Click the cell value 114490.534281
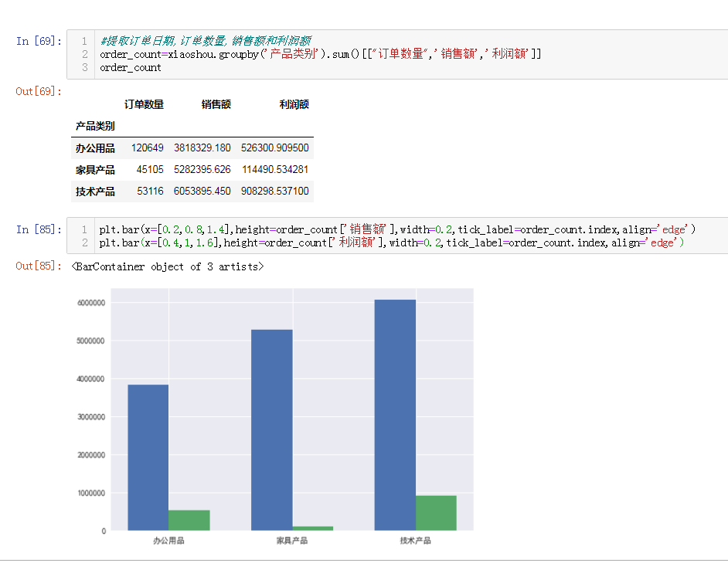Viewport: 728px width, 563px height. 275,169
